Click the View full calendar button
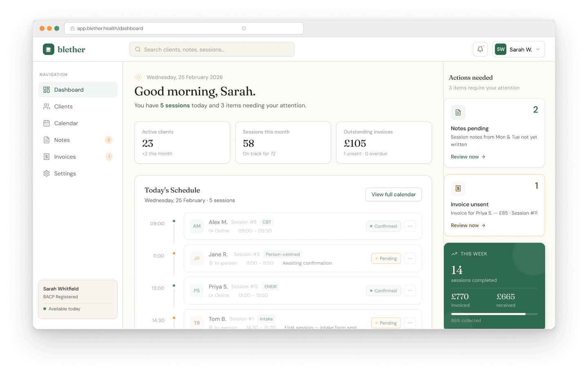 point(393,194)
